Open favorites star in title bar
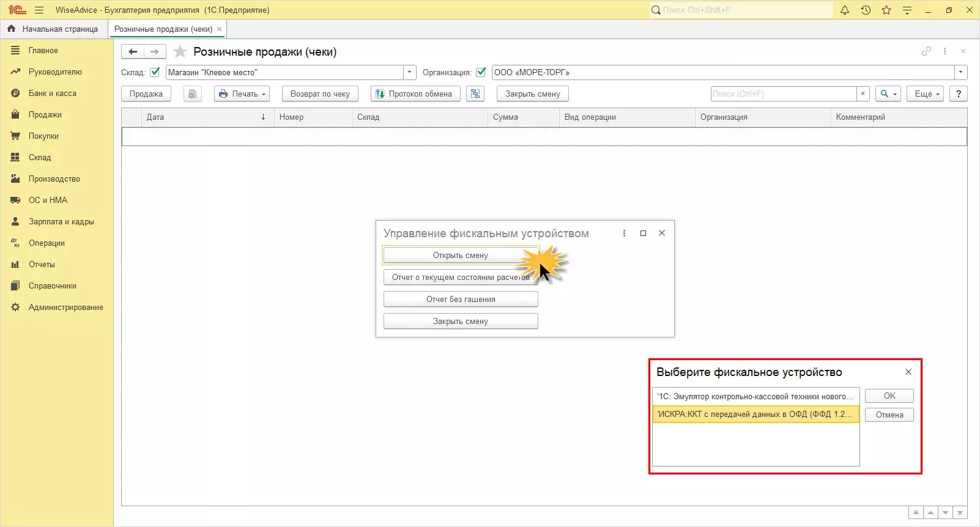The height and width of the screenshot is (527, 980). pyautogui.click(x=886, y=10)
